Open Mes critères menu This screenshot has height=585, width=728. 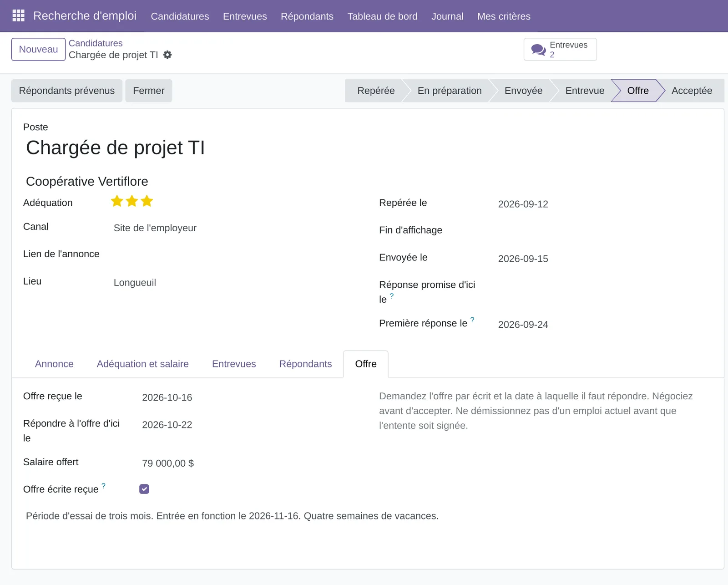pyautogui.click(x=504, y=16)
